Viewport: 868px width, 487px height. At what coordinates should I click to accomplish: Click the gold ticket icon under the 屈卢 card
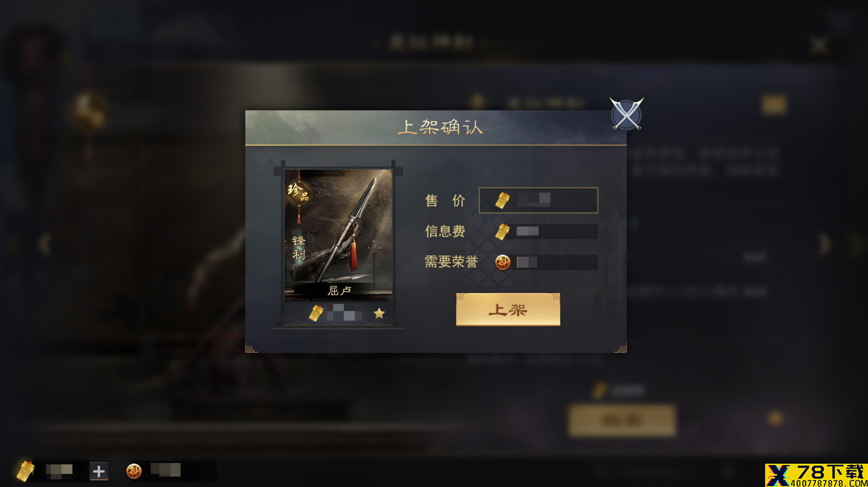click(x=315, y=314)
